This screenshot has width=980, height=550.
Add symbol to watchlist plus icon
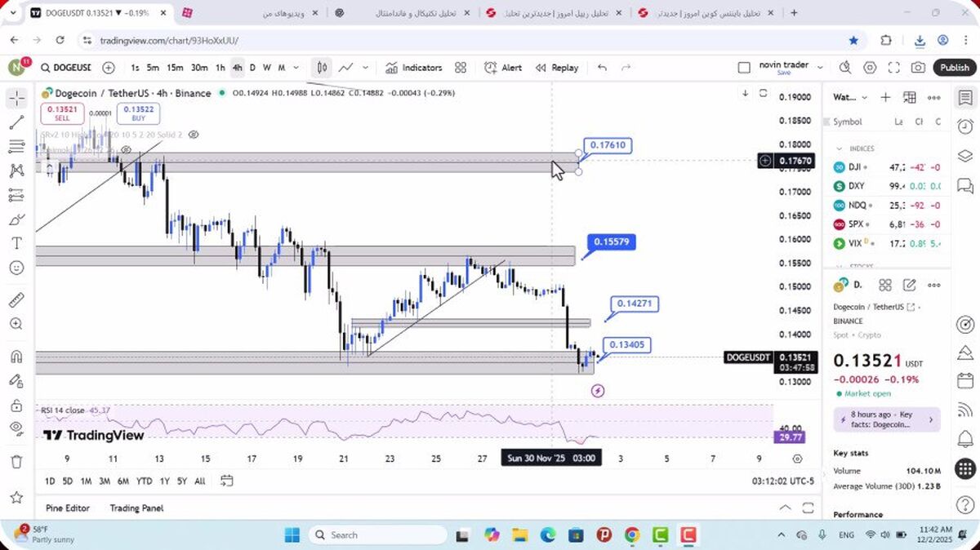click(x=885, y=97)
